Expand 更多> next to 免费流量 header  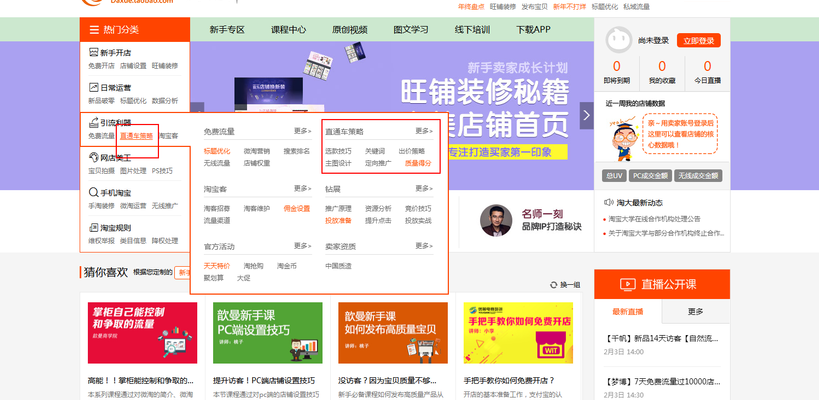click(302, 131)
